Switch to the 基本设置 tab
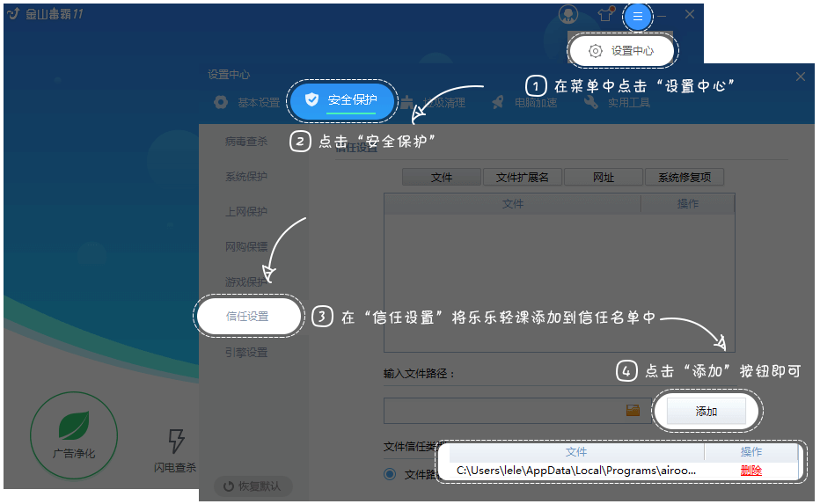The width and height of the screenshot is (820, 504). tap(247, 103)
